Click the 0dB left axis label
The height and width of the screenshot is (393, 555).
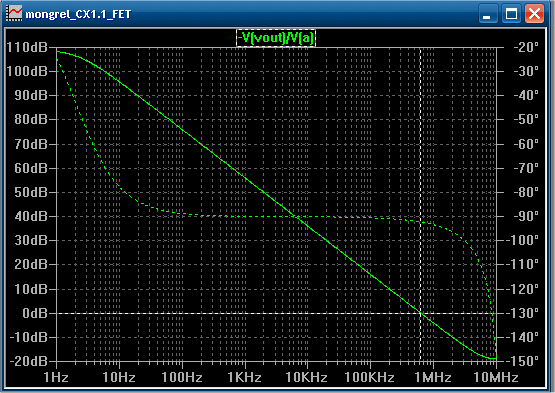click(35, 313)
